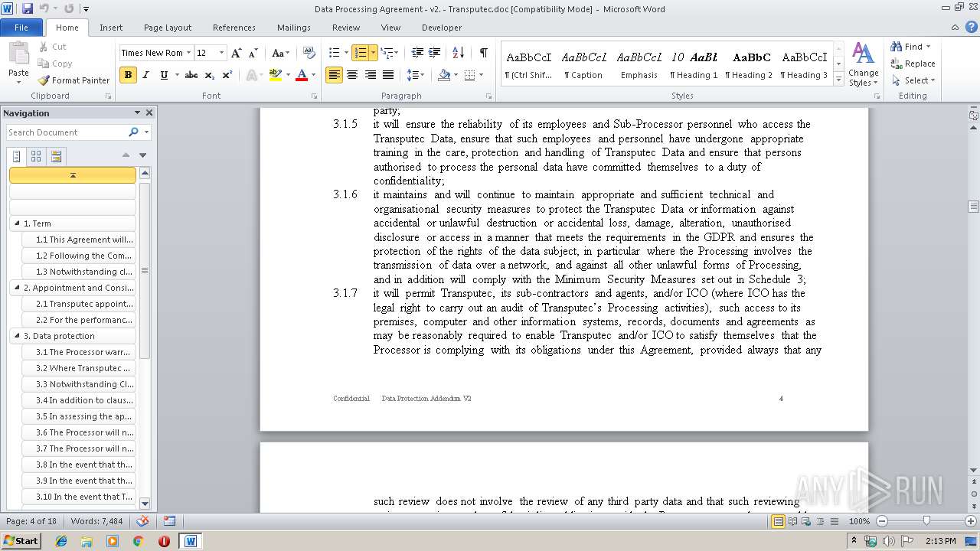Screen dimensions: 980x551
Task: Toggle Align Text Left
Action: point(334,75)
